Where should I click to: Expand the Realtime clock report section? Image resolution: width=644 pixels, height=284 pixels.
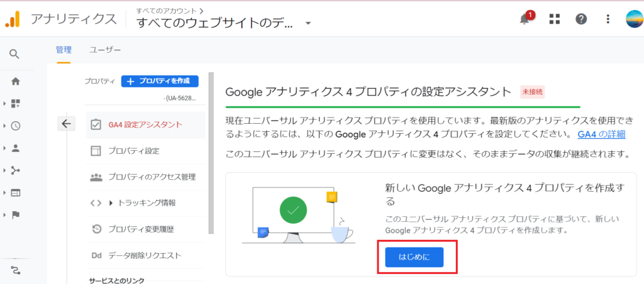[x=15, y=126]
